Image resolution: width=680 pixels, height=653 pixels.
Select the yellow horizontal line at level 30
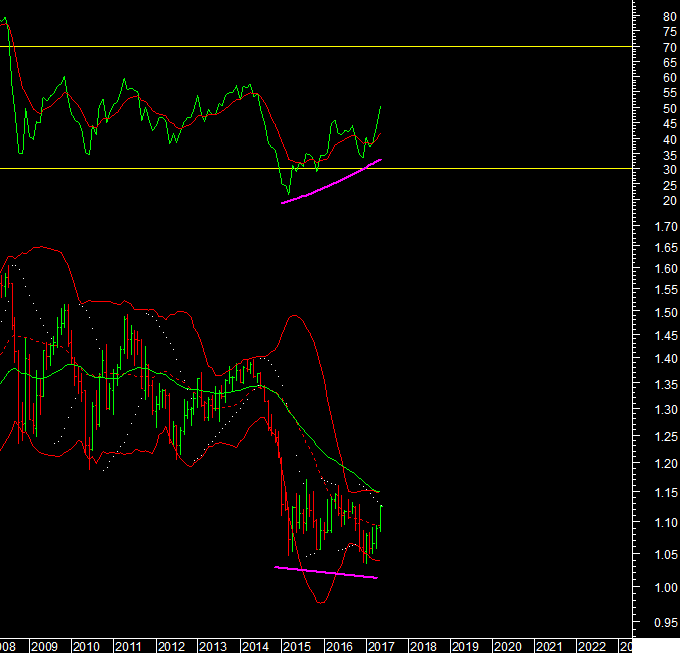pyautogui.click(x=316, y=168)
